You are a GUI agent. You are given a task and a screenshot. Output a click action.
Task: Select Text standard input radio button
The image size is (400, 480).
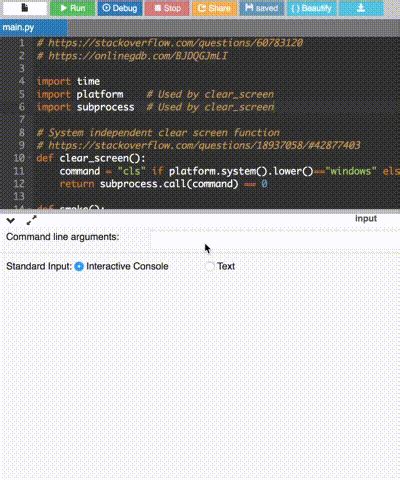point(210,266)
